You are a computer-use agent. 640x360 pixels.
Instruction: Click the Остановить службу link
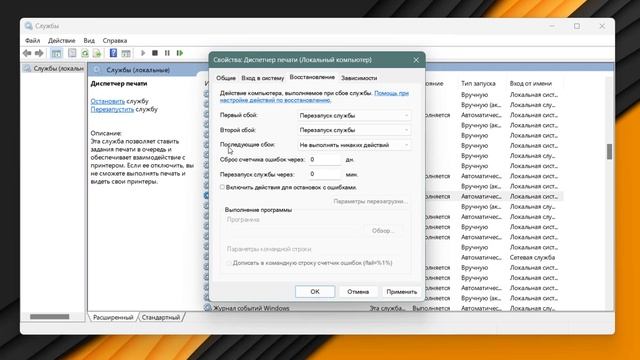coord(108,101)
